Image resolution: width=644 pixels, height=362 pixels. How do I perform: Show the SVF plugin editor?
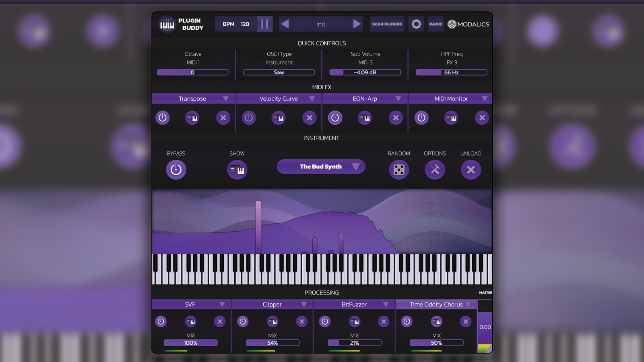click(191, 321)
